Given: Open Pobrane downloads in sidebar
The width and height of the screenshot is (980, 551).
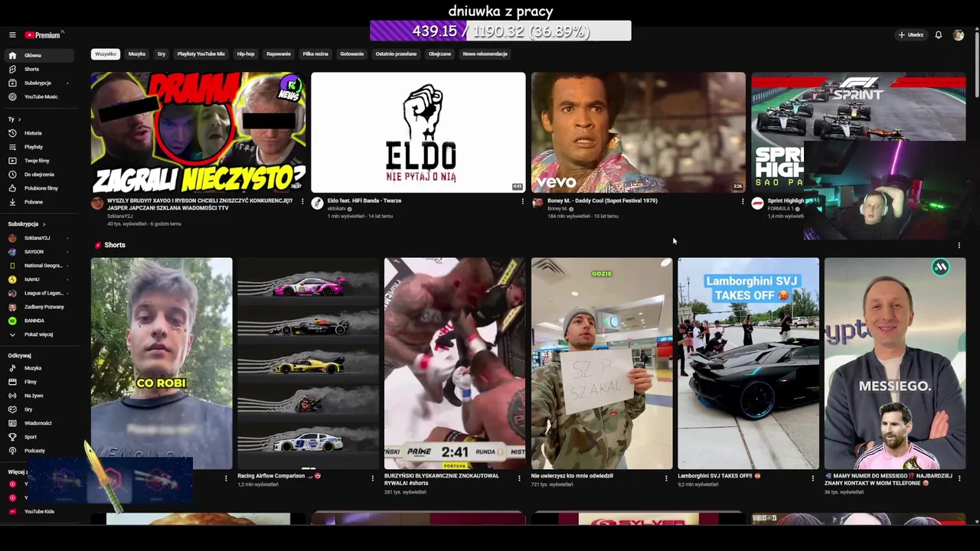Looking at the screenshot, I should click(40, 202).
